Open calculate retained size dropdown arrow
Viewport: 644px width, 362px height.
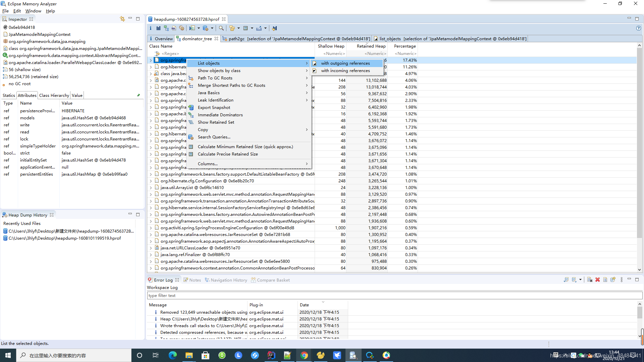[252, 28]
